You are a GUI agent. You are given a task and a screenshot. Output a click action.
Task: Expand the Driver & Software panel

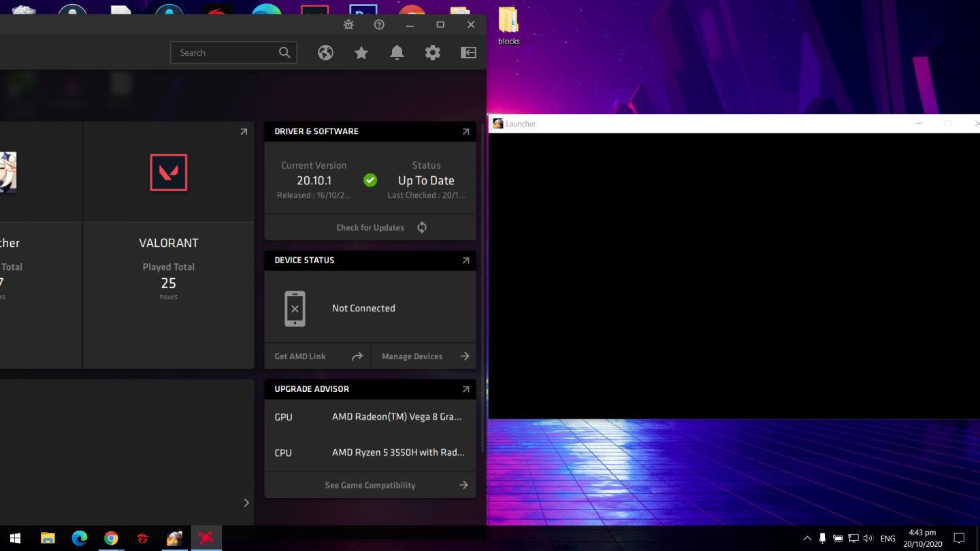465,131
